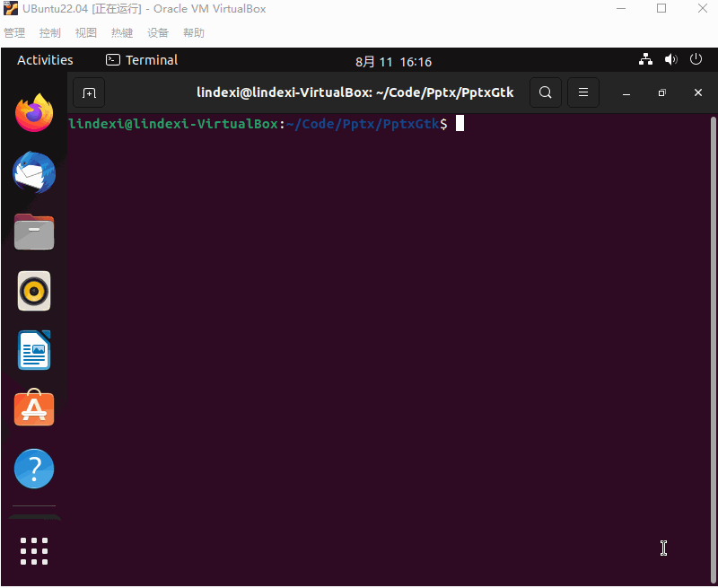This screenshot has width=718, height=588.
Task: Open the Terminal app menu
Action: [142, 60]
